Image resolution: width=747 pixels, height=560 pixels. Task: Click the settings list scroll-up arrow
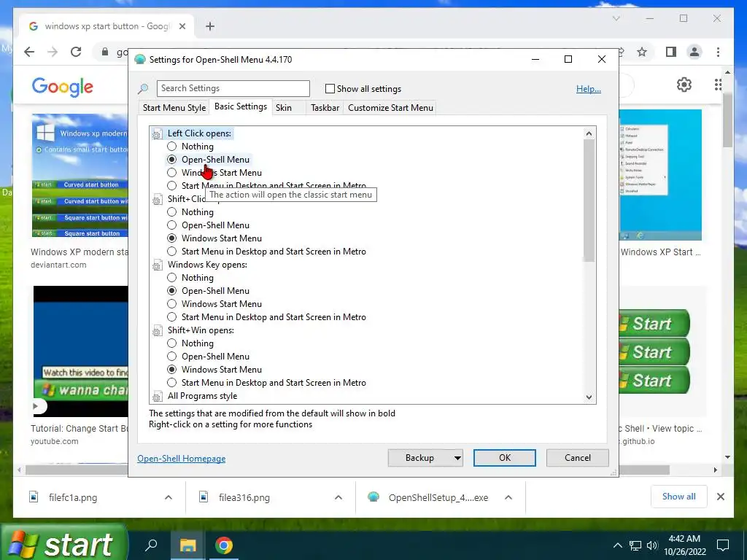tap(589, 134)
